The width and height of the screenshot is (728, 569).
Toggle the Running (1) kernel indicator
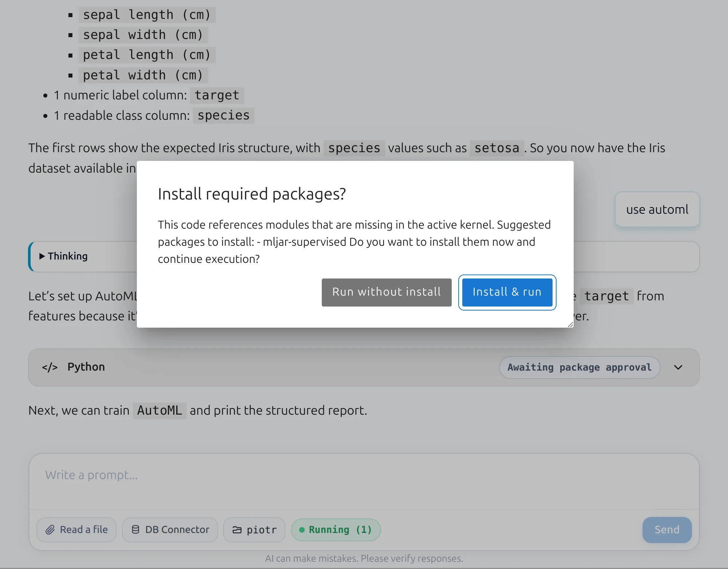[x=336, y=530]
